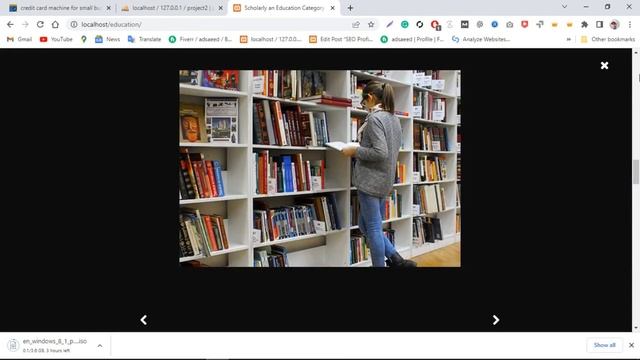Image resolution: width=640 pixels, height=360 pixels.
Task: Reload the current page
Action: 40,24
